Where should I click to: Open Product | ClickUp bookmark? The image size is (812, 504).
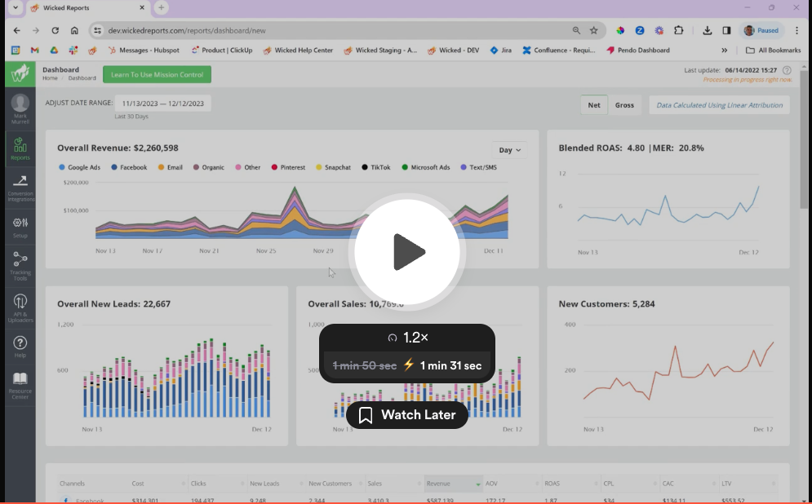222,51
